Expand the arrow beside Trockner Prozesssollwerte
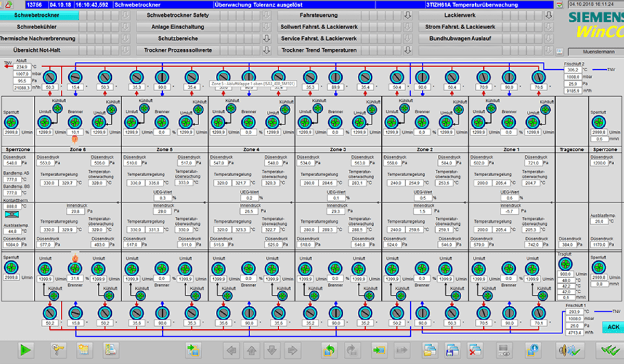This screenshot has height=364, width=624. pos(267,50)
